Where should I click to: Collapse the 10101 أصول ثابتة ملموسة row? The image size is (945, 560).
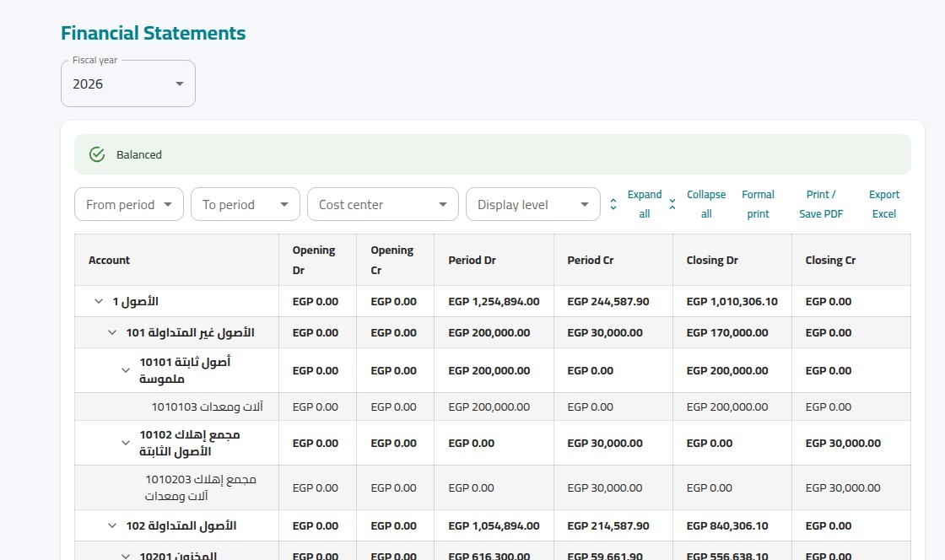[126, 370]
